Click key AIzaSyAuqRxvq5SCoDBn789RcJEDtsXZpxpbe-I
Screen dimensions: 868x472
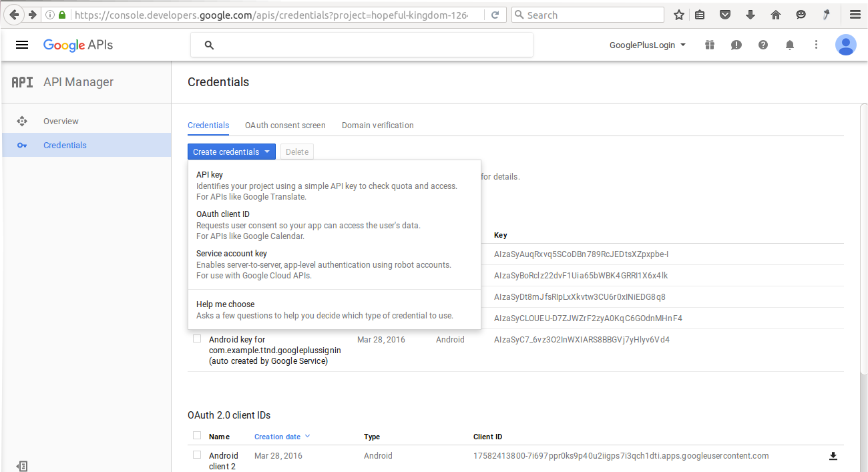[x=582, y=254]
